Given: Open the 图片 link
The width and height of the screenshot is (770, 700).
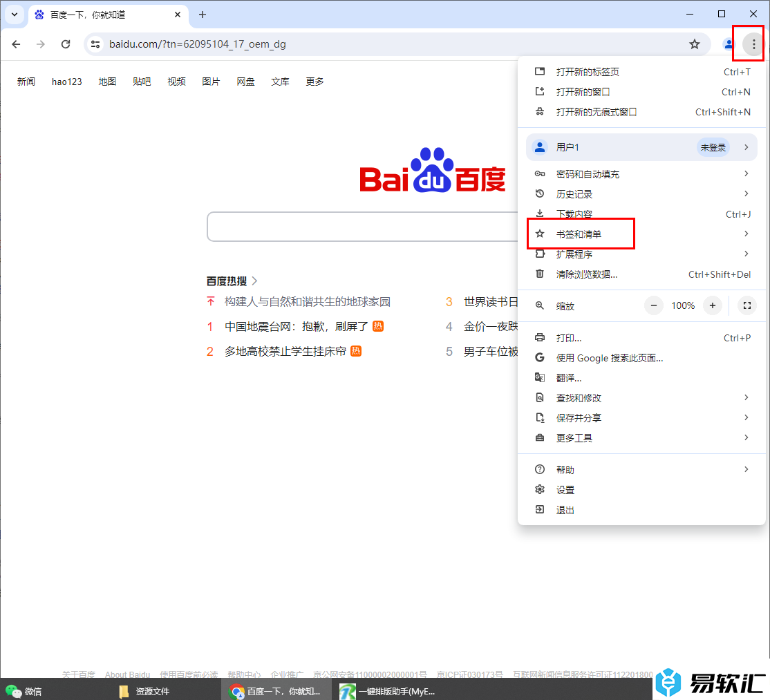Looking at the screenshot, I should click(211, 82).
